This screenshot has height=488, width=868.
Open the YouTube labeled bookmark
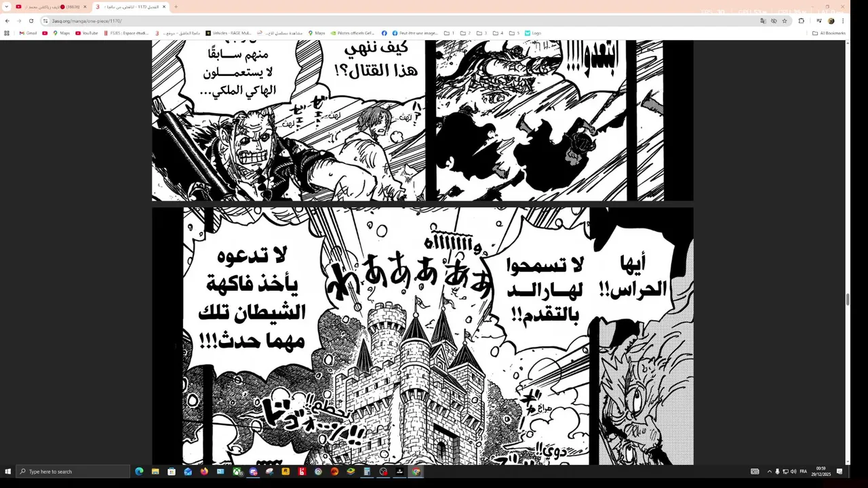coord(87,33)
